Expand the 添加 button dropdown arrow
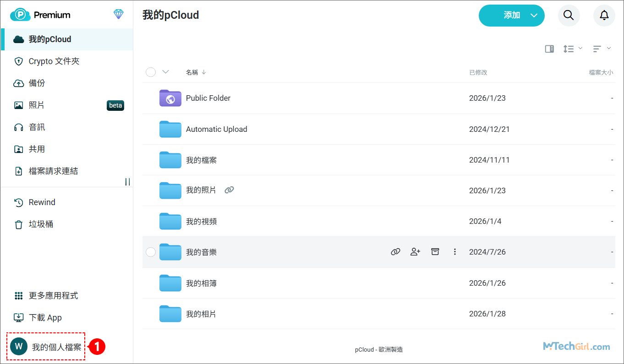624x364 pixels. click(533, 15)
